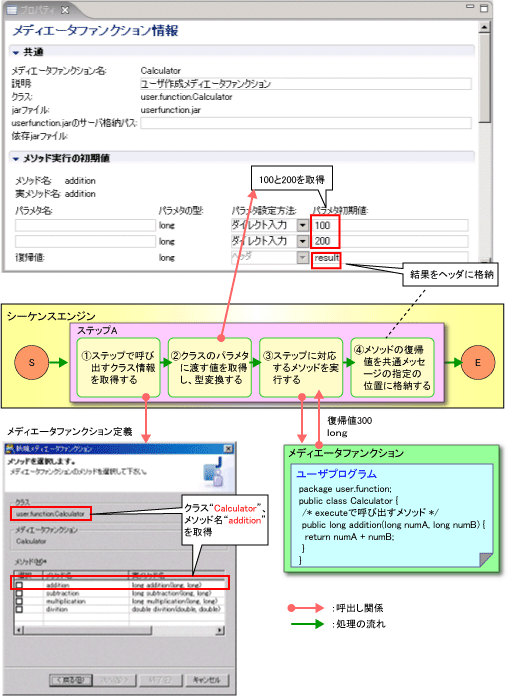Check the subtraction method checkbox
Screen dimensions: 508x696
point(19,593)
